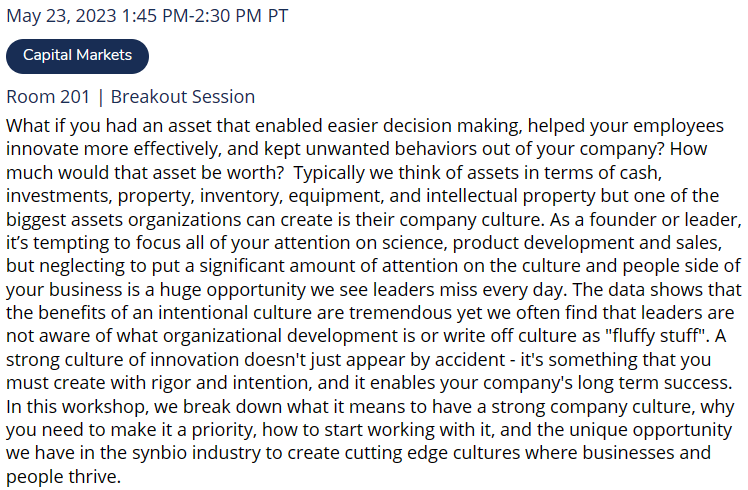Click the Room 201 location label
Viewport: 748px width, 490px height.
point(48,97)
